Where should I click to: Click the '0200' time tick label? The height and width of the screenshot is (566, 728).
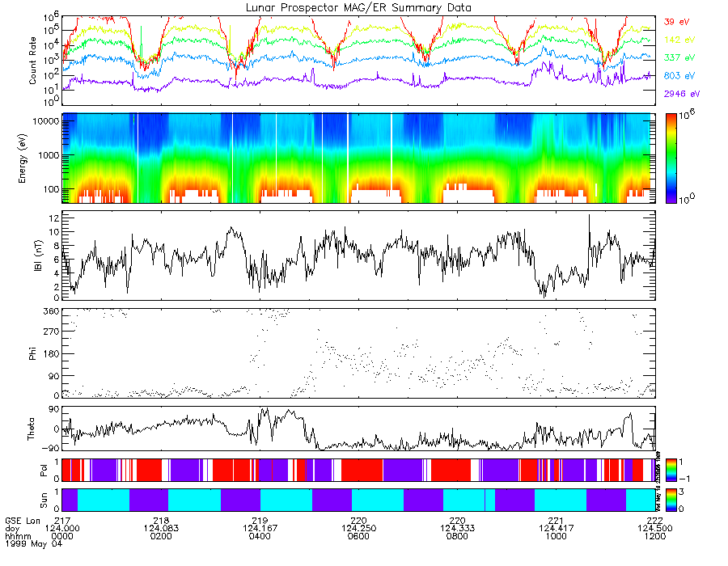[161, 536]
